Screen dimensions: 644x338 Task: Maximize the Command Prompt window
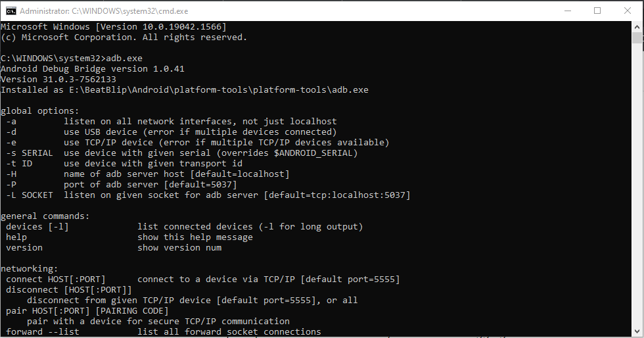597,11
